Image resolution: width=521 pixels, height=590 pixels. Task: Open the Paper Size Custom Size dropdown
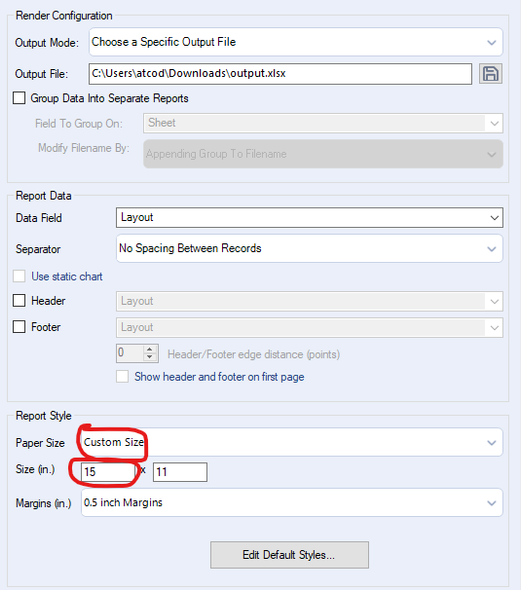(292, 442)
